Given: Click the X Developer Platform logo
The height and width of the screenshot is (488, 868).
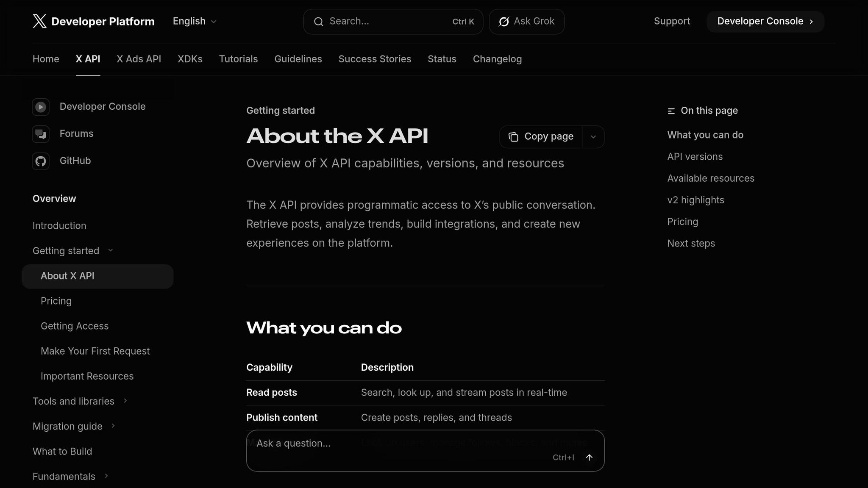Looking at the screenshot, I should (93, 21).
